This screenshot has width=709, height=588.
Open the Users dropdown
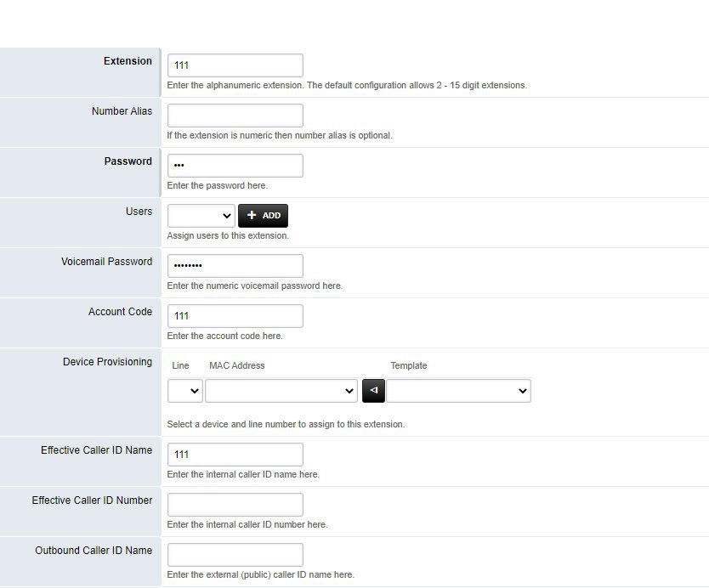(x=201, y=216)
